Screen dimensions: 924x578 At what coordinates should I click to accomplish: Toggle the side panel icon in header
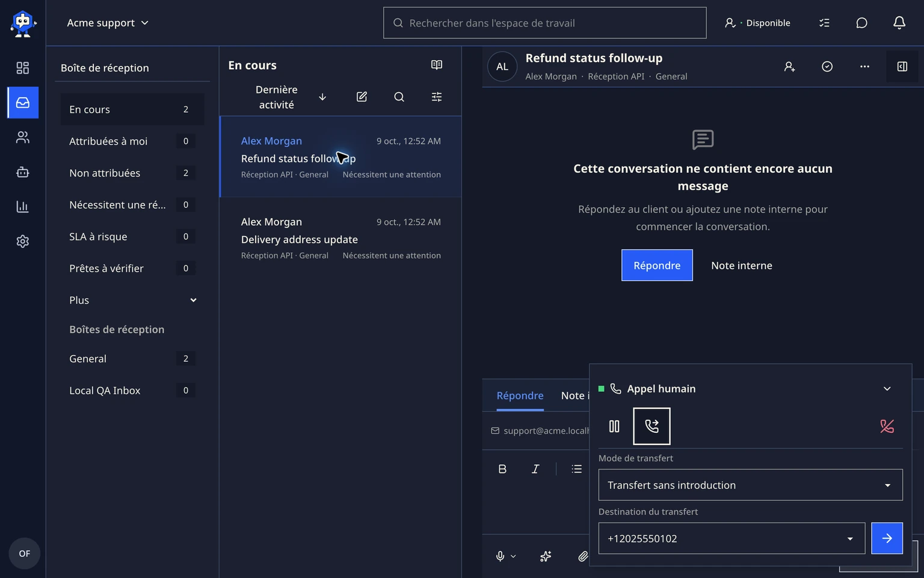pyautogui.click(x=902, y=67)
